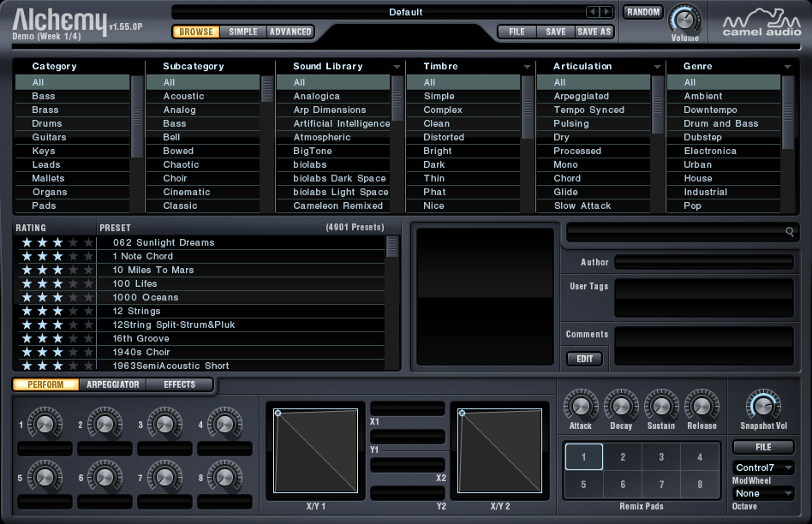Select Dubstep in the Genre list
The width and height of the screenshot is (812, 524).
[724, 137]
